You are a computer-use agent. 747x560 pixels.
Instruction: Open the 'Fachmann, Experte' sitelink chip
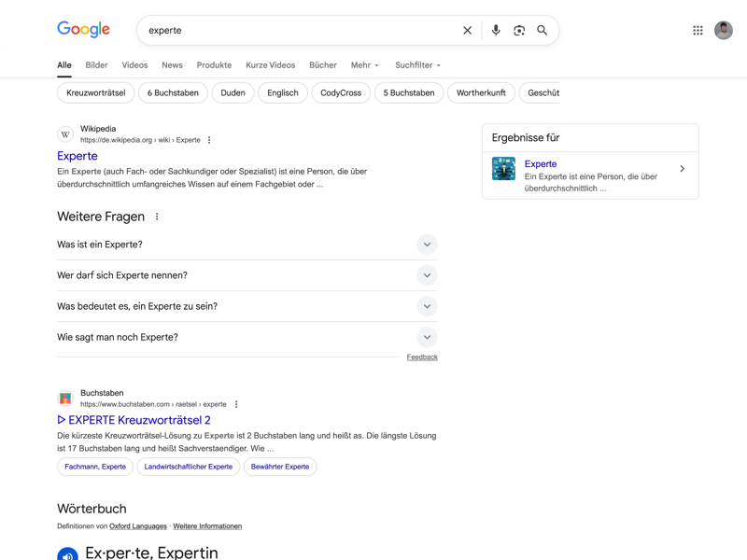click(x=95, y=467)
